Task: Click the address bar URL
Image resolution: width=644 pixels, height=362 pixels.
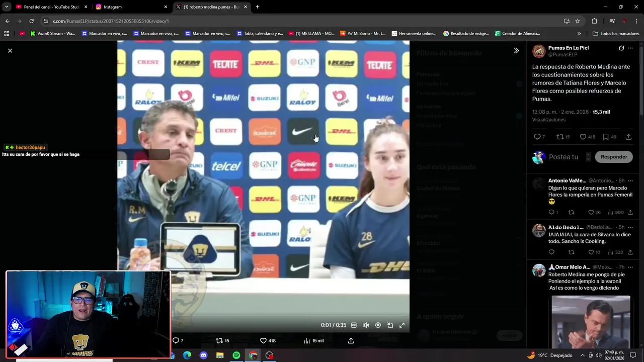Action: pyautogui.click(x=111, y=21)
